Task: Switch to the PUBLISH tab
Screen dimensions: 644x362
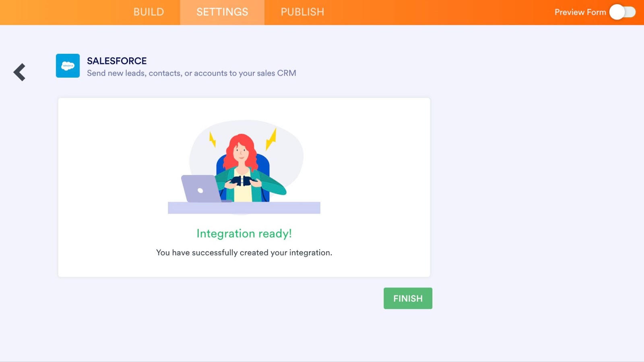Action: (x=302, y=12)
